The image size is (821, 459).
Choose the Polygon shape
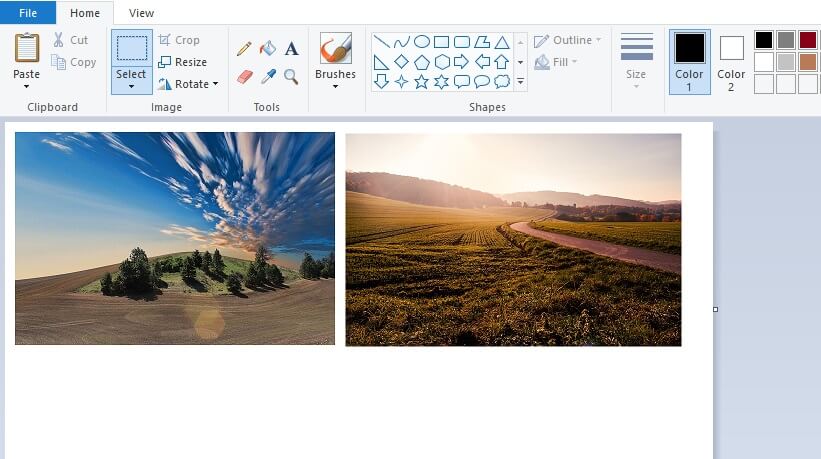(x=482, y=41)
